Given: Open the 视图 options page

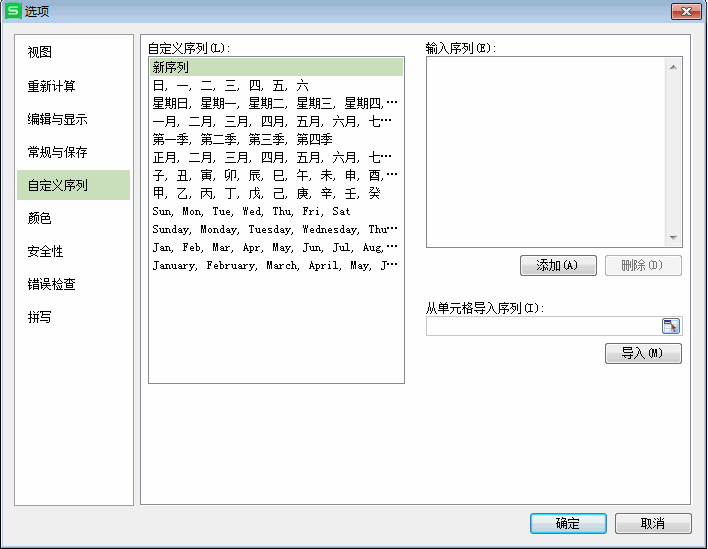Looking at the screenshot, I should pos(74,52).
